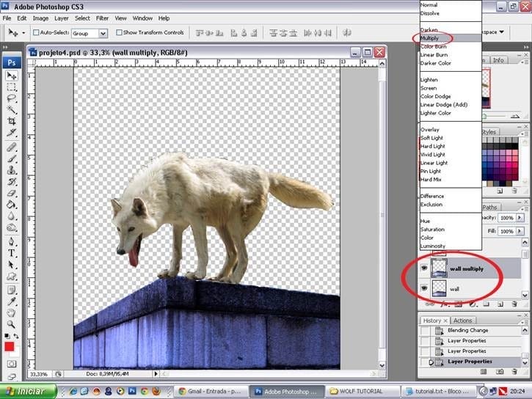Select the Hand tool

[x=12, y=312]
